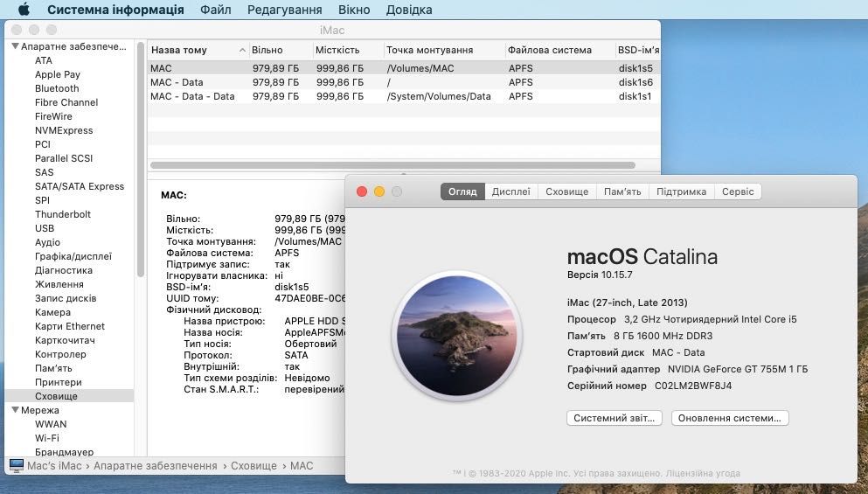
Task: Switch to the Сховище tab in About window
Action: click(566, 191)
